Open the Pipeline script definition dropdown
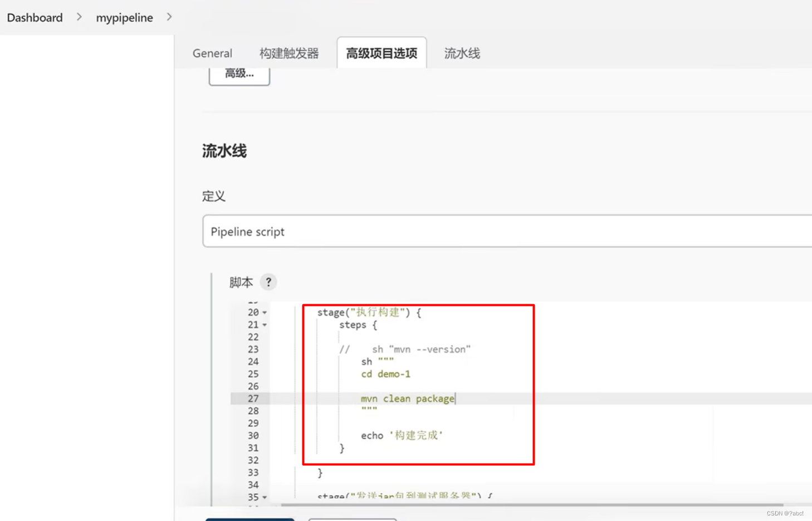The width and height of the screenshot is (812, 521). (x=507, y=231)
